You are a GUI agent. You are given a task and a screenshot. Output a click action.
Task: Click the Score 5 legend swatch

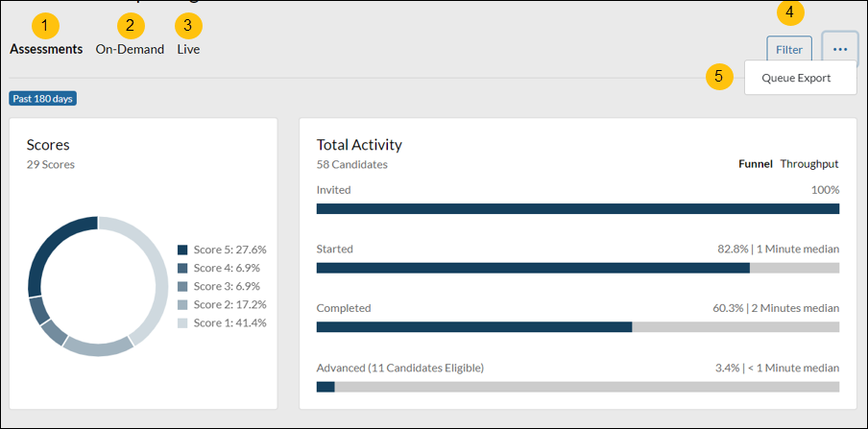click(182, 250)
